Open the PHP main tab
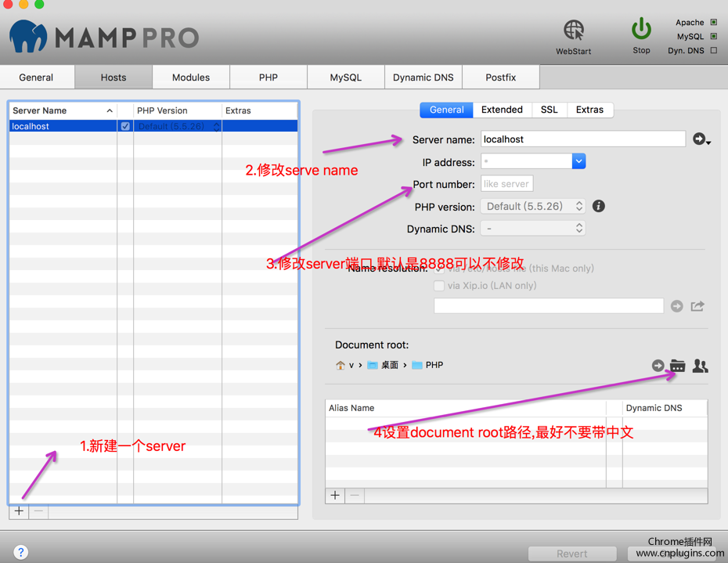728x563 pixels. click(268, 77)
